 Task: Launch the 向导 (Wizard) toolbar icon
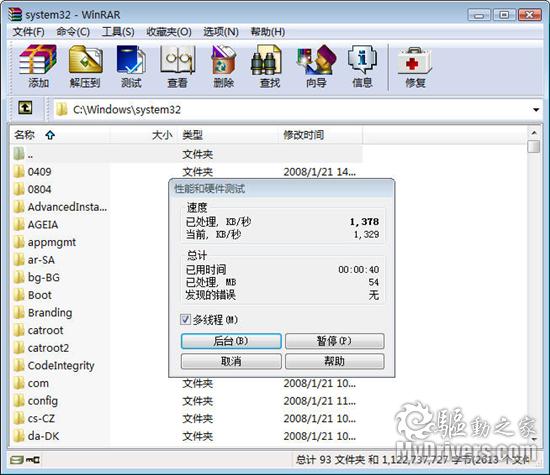(316, 66)
